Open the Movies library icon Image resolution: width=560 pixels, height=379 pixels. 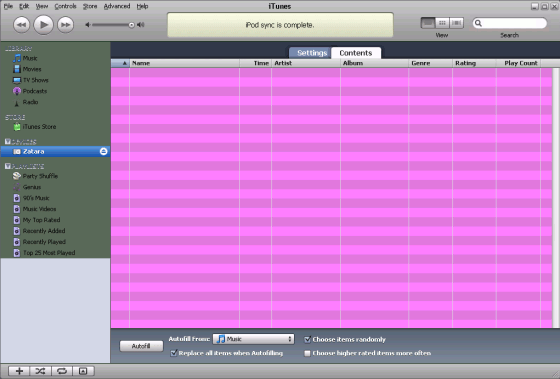pyautogui.click(x=17, y=69)
